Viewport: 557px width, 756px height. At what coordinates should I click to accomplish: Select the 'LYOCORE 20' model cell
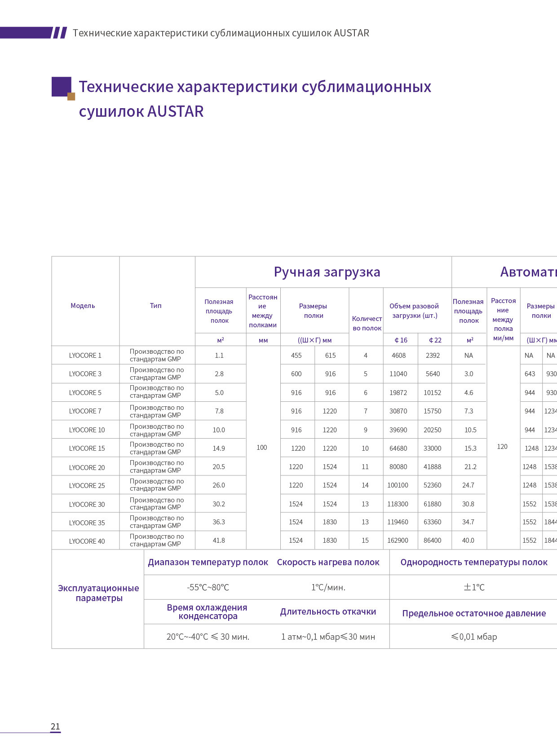87,468
